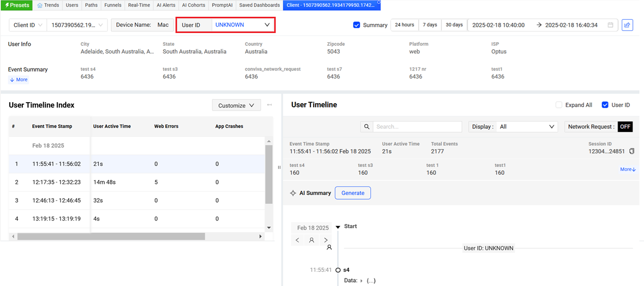Image resolution: width=644 pixels, height=286 pixels.
Task: Toggle Network Request OFF switch
Action: pyautogui.click(x=625, y=126)
